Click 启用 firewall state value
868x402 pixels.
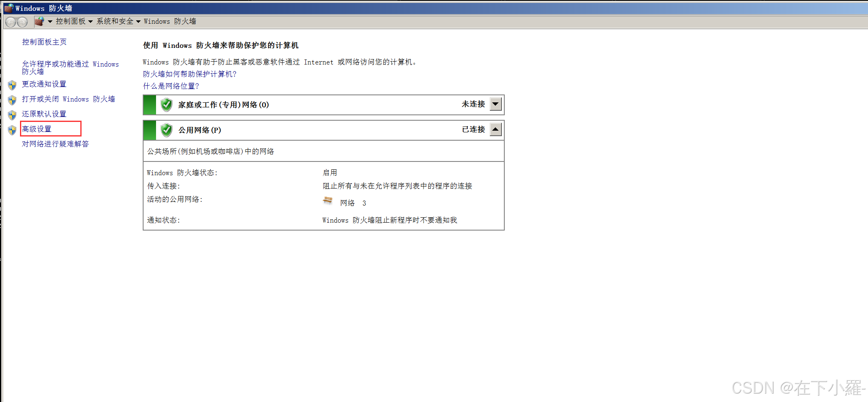pos(330,173)
